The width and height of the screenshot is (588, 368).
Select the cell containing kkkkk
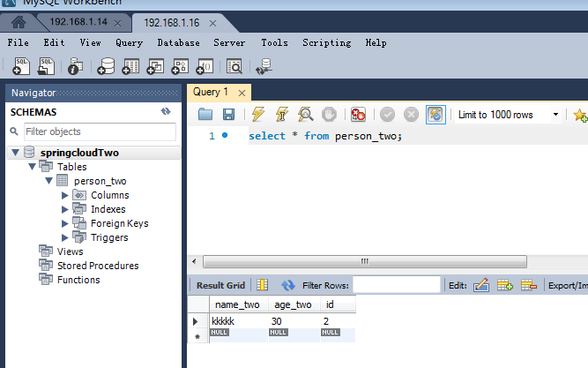click(x=239, y=321)
